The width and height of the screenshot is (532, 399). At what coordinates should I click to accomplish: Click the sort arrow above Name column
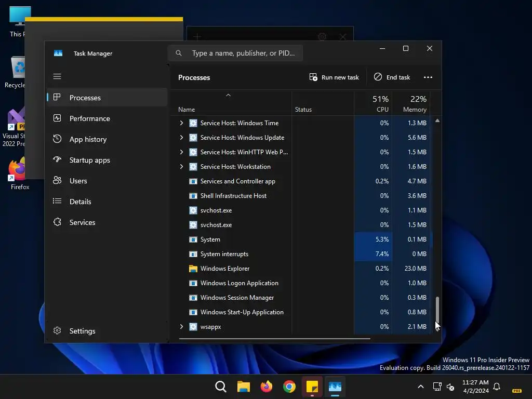point(229,96)
